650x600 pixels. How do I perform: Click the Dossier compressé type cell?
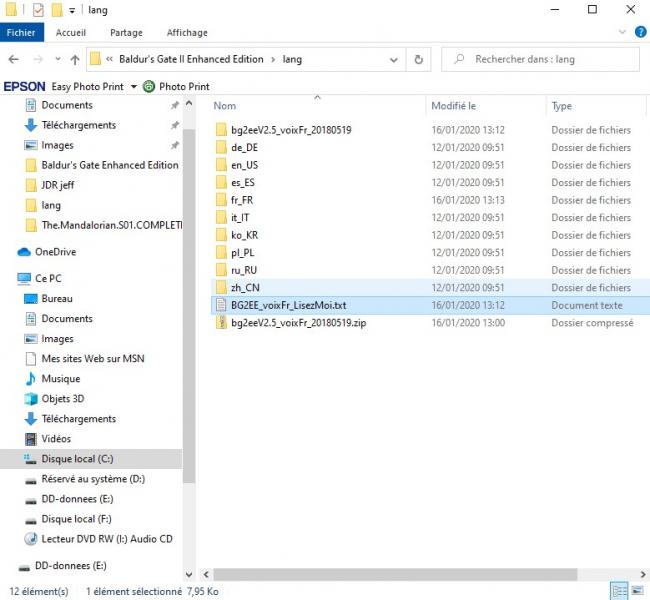coord(592,323)
